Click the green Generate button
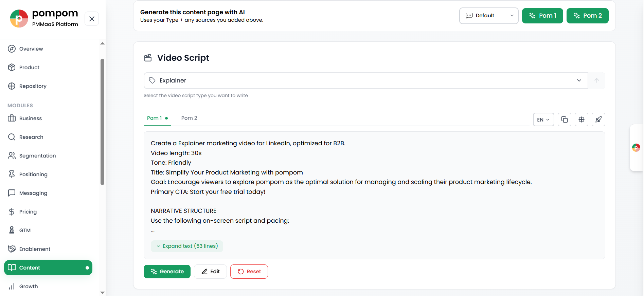This screenshot has height=296, width=644. click(x=167, y=272)
